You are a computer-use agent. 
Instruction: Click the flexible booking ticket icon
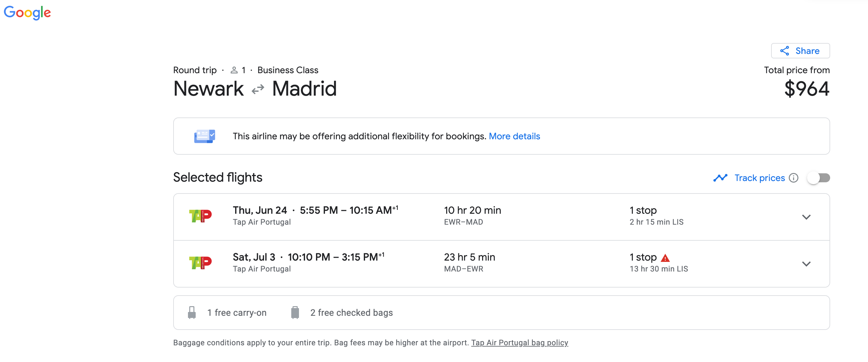click(205, 136)
